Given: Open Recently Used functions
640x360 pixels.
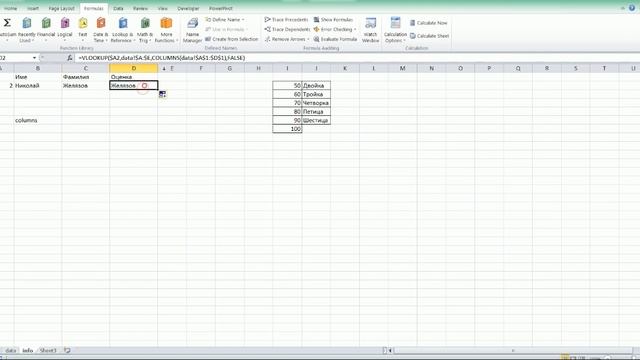Looking at the screenshot, I should coord(27,30).
